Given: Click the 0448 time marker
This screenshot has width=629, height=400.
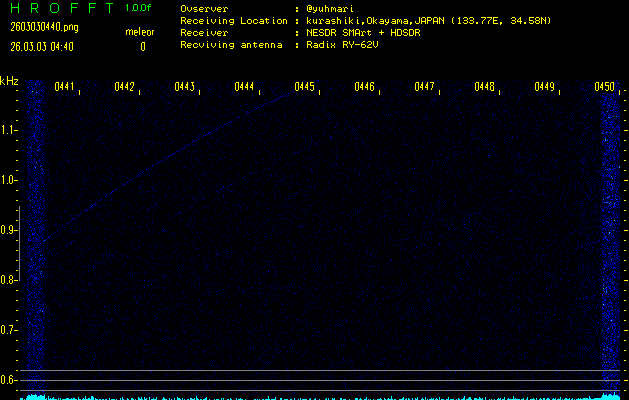Looking at the screenshot, I should [x=485, y=88].
